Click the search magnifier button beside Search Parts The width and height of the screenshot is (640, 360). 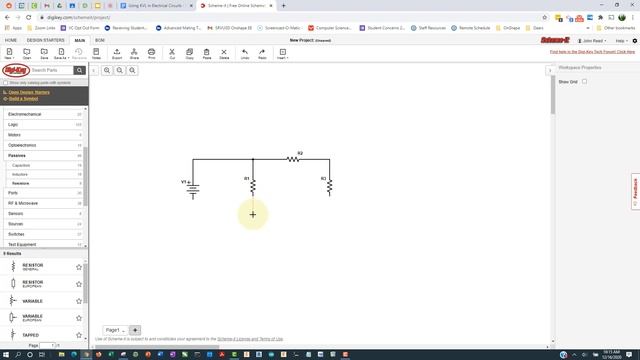tap(79, 70)
